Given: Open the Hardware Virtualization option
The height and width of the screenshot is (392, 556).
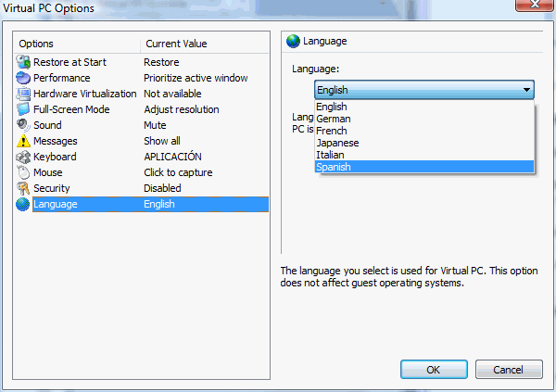Looking at the screenshot, I should pos(142,94).
